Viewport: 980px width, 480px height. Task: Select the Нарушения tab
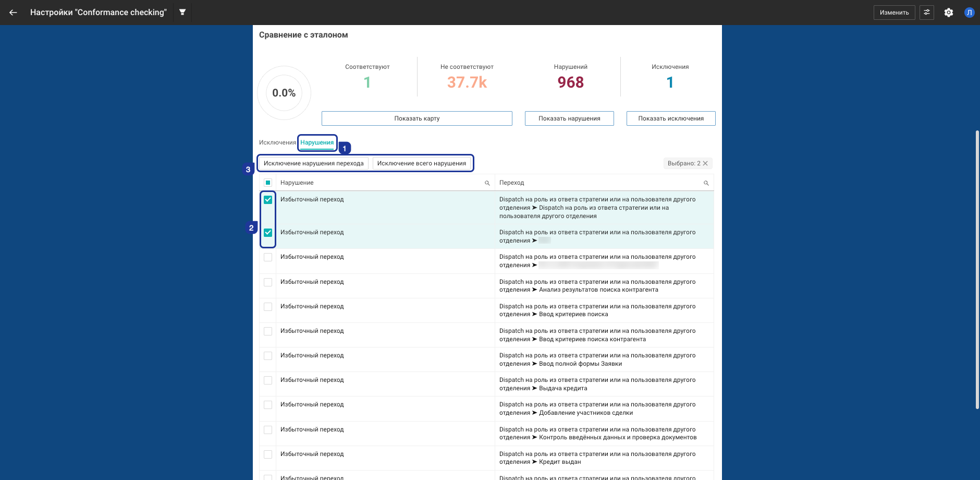[317, 142]
